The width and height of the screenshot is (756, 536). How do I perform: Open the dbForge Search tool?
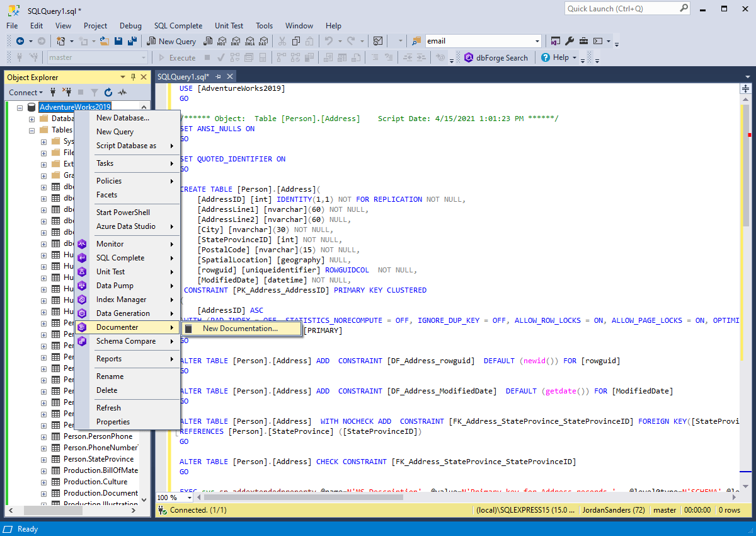[x=498, y=57]
